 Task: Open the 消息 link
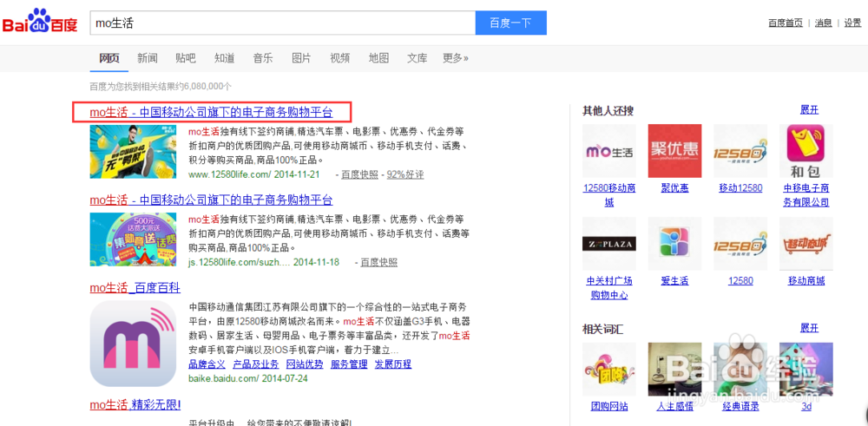click(823, 23)
